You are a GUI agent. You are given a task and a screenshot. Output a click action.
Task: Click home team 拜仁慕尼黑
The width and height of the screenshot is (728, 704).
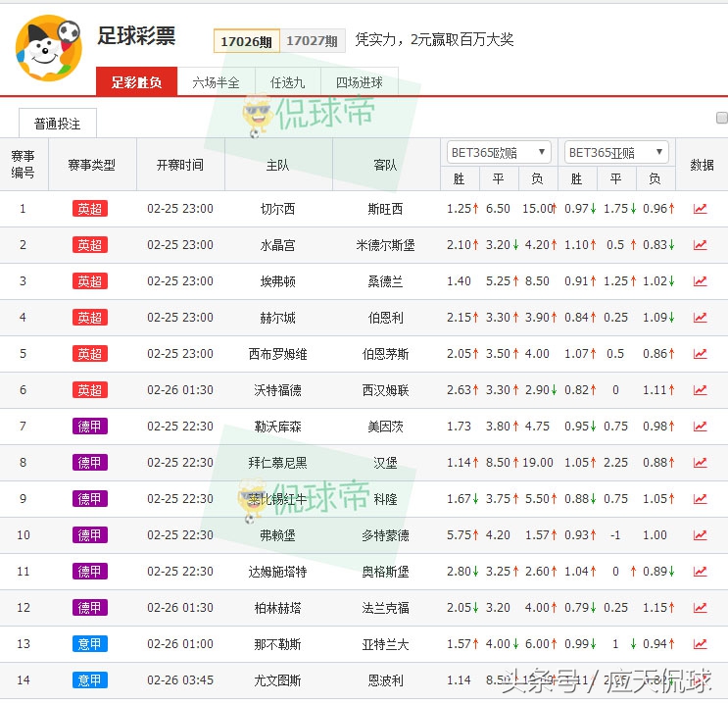[277, 463]
